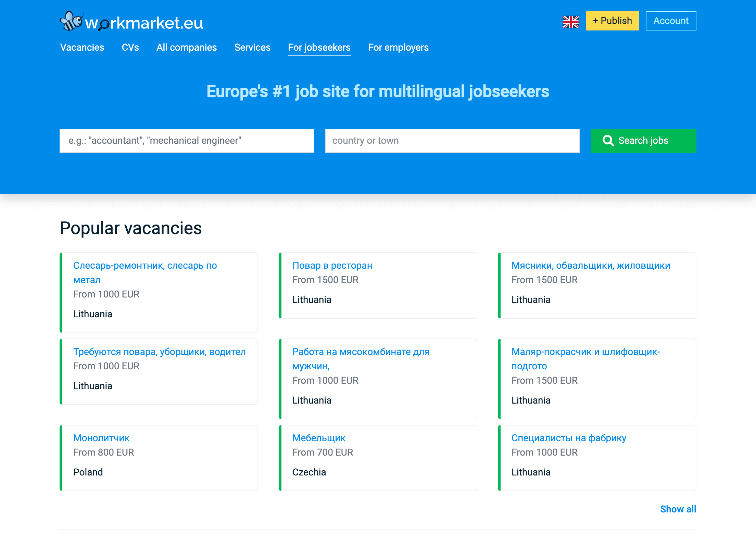
Task: Switch to For jobseekers tab
Action: tap(319, 48)
